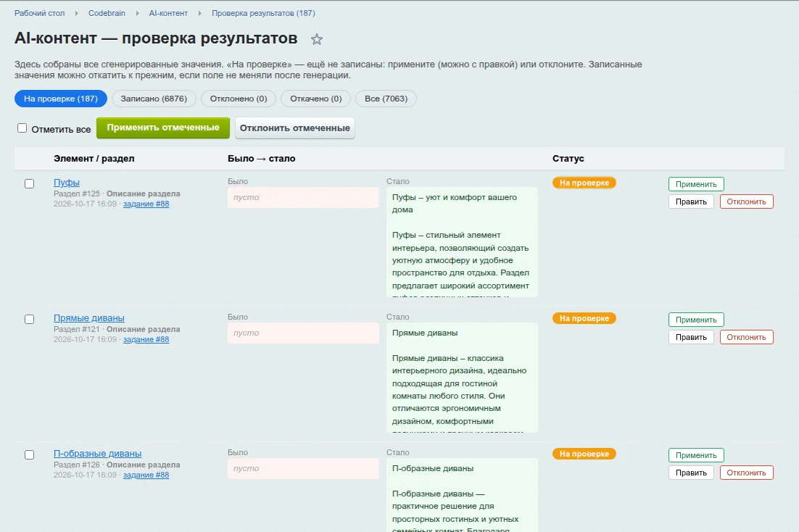The image size is (799, 532).
Task: Select the checkbox for Пуфы row
Action: [30, 183]
